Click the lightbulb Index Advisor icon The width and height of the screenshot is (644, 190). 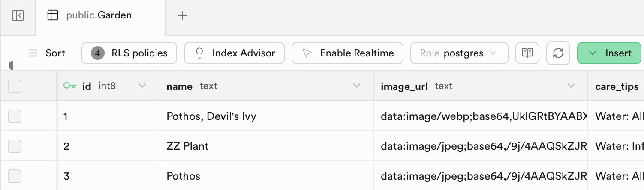[x=199, y=53]
